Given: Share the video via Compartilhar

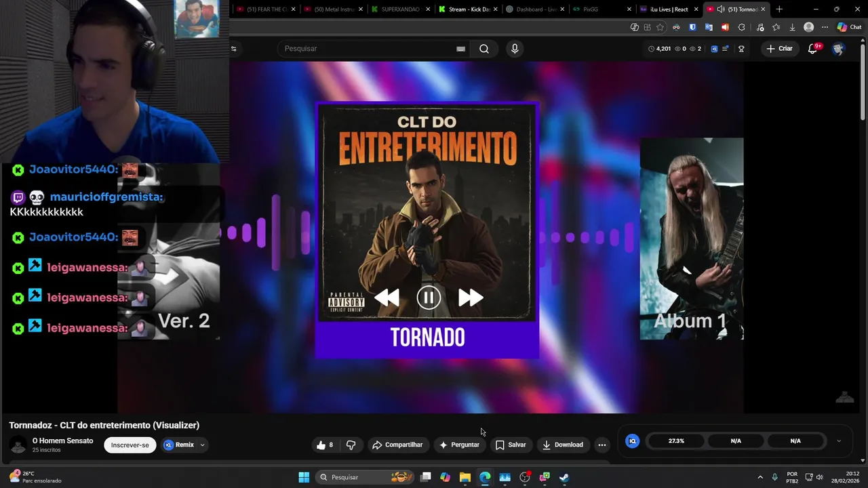Looking at the screenshot, I should 397,445.
